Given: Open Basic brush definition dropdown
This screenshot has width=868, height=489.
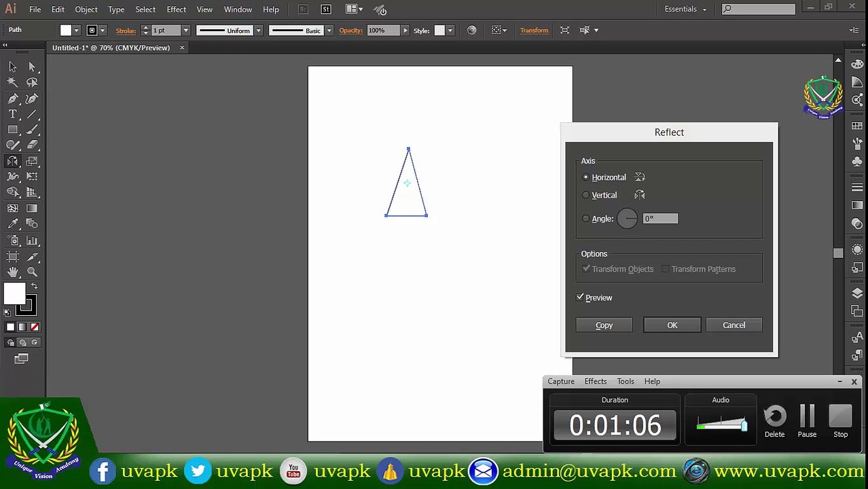Looking at the screenshot, I should pos(329,31).
